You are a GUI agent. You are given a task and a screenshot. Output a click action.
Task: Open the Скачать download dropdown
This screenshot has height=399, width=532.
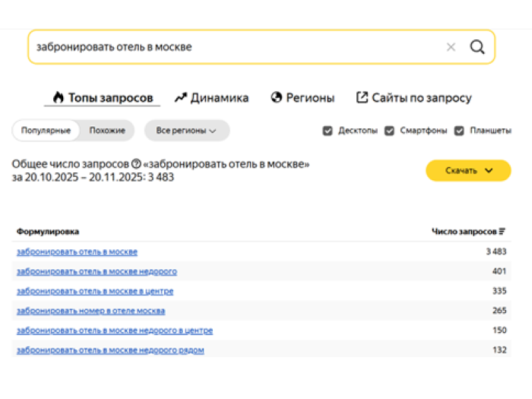[468, 170]
